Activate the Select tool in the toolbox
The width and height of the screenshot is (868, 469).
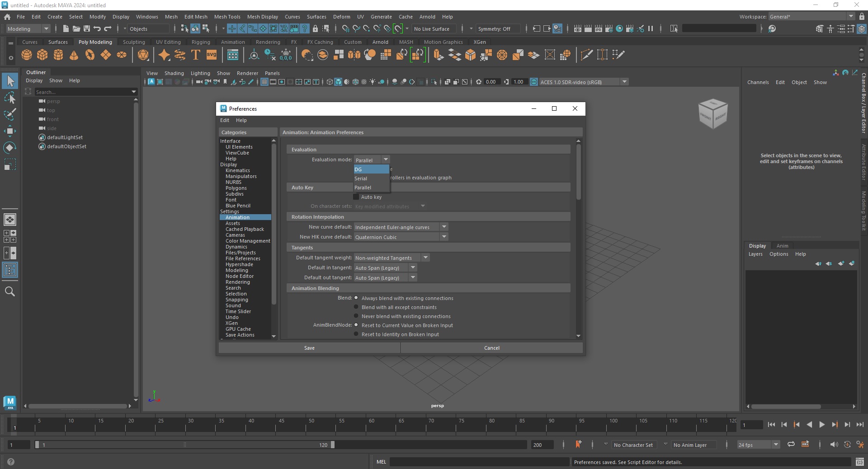pyautogui.click(x=10, y=81)
